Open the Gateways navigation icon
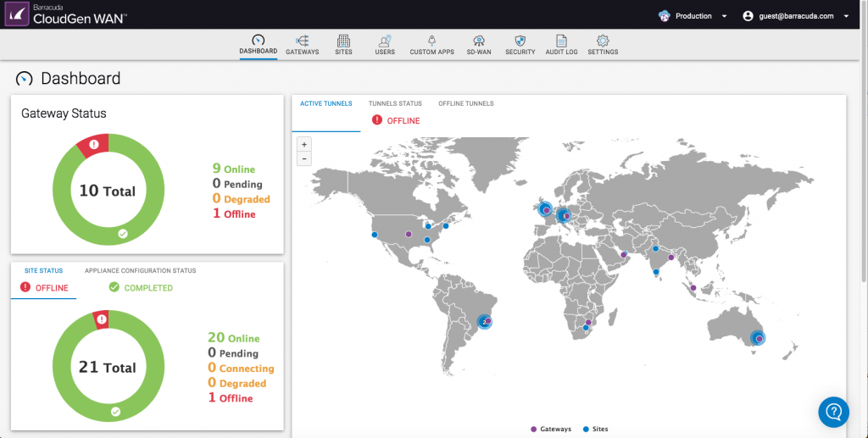The height and width of the screenshot is (438, 868). tap(303, 41)
